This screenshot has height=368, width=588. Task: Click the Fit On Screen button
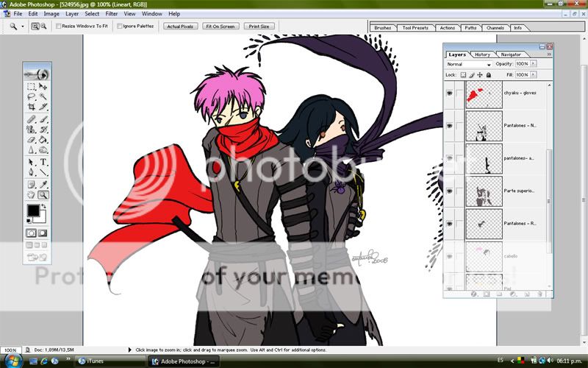coord(220,26)
